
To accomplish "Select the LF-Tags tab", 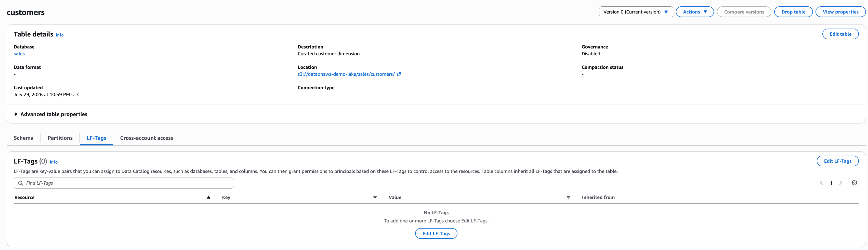I will [x=96, y=138].
